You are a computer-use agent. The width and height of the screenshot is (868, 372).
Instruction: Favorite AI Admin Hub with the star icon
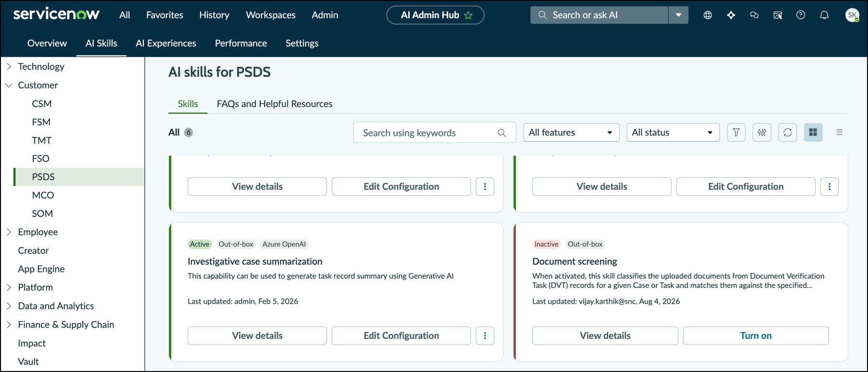coord(468,15)
